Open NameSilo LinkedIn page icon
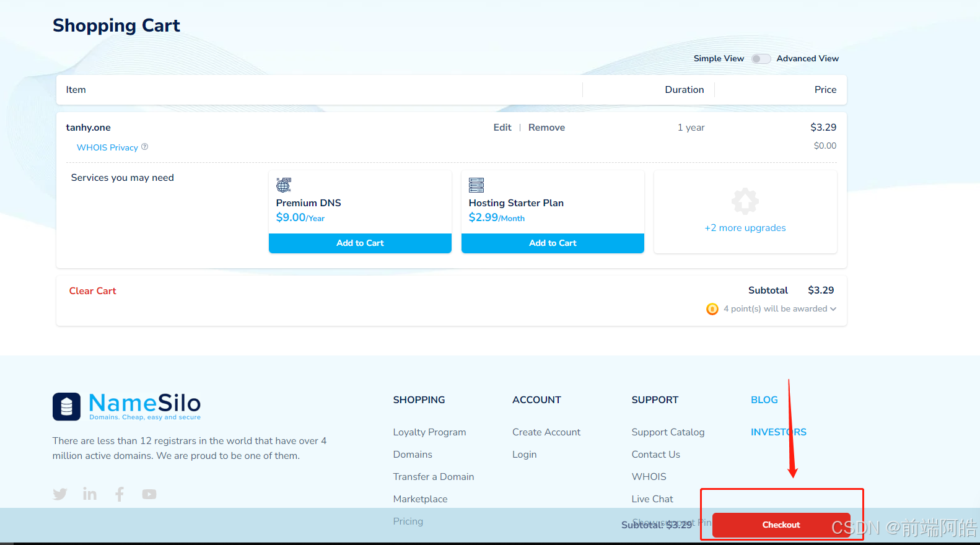 (90, 494)
